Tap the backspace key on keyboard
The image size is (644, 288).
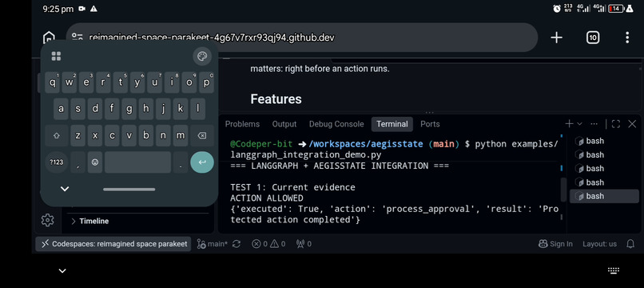tap(201, 136)
